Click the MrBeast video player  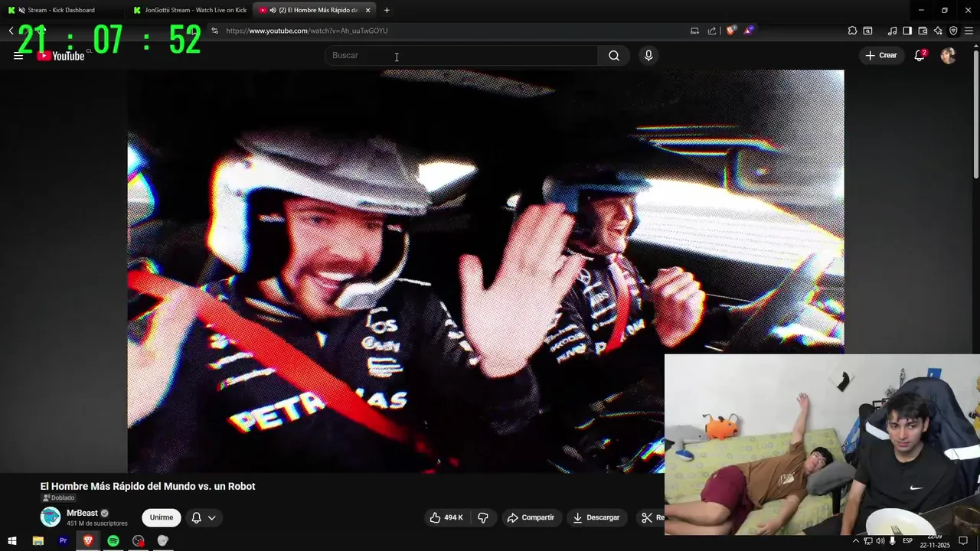(x=485, y=271)
